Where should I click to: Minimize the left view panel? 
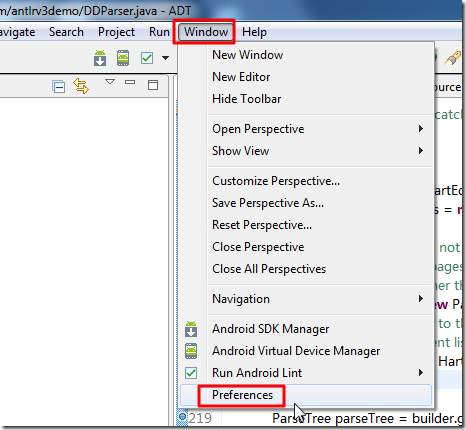(x=130, y=82)
